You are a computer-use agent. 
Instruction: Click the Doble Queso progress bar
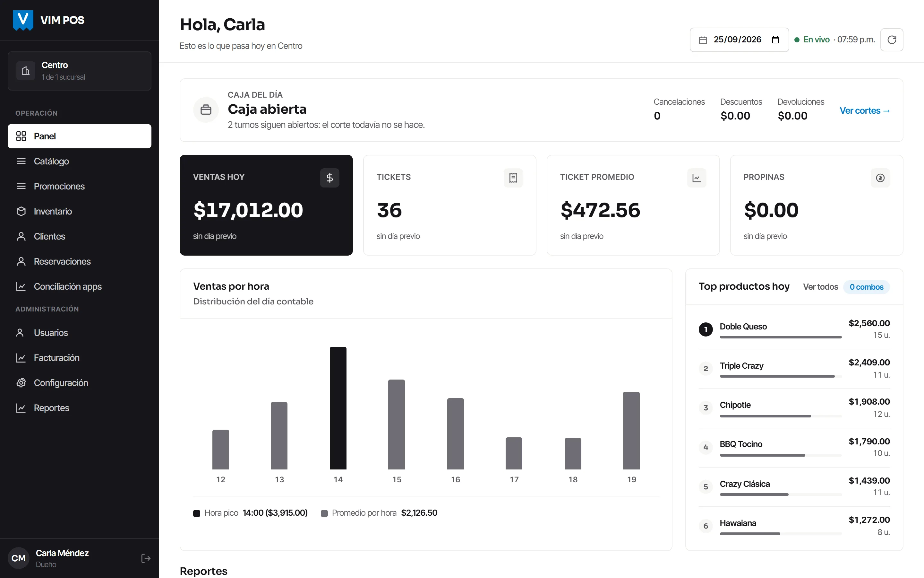(781, 337)
